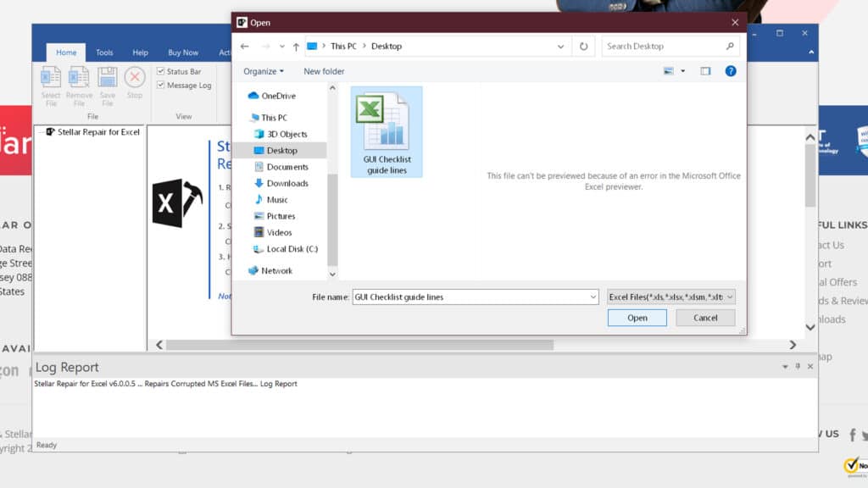Select Stellar Repair for Excel tree node
868x488 pixels.
(x=98, y=131)
